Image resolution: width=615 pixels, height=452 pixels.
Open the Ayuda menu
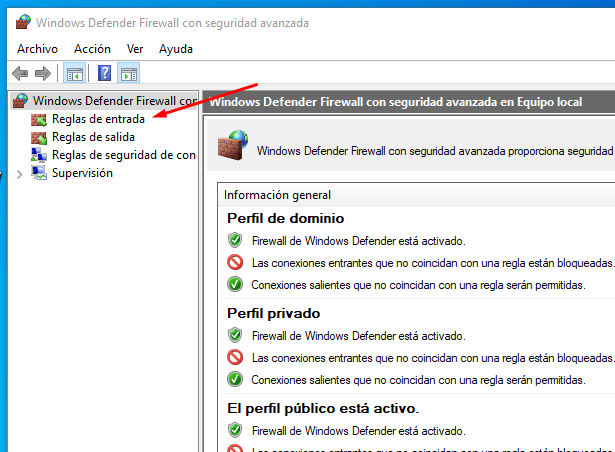coord(176,48)
